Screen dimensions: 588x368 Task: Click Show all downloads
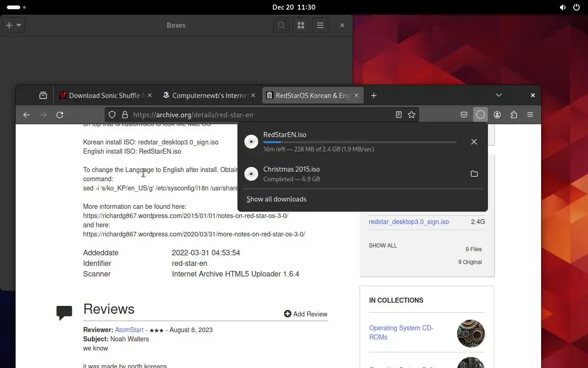(277, 199)
